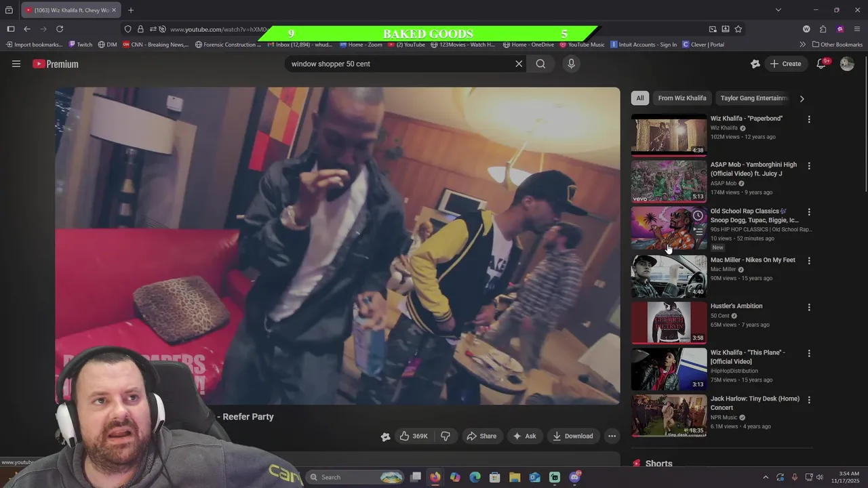The image size is (868, 488).
Task: Show hidden system tray icons
Action: (766, 477)
